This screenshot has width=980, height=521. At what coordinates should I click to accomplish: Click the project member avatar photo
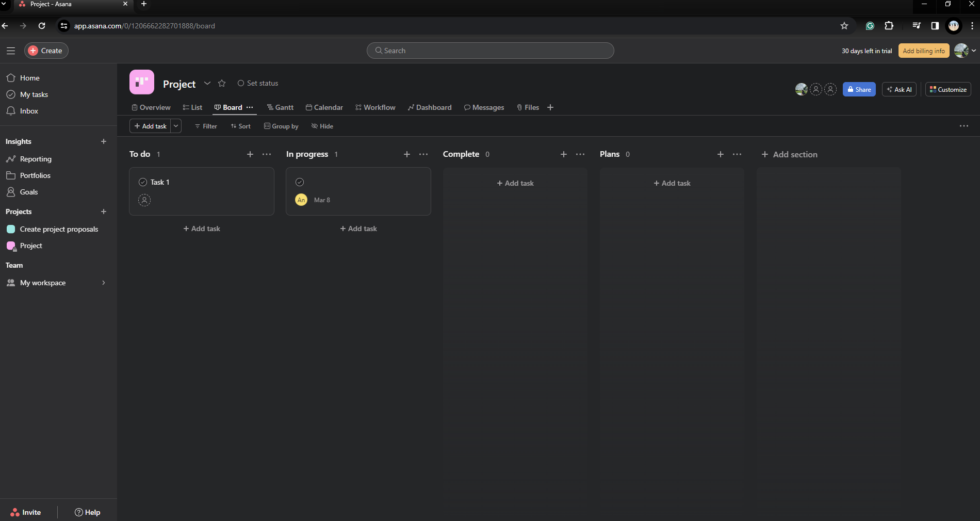[802, 89]
